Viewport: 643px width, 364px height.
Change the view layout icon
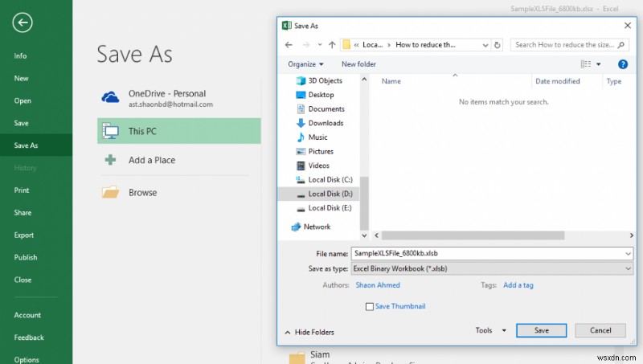[x=586, y=64]
